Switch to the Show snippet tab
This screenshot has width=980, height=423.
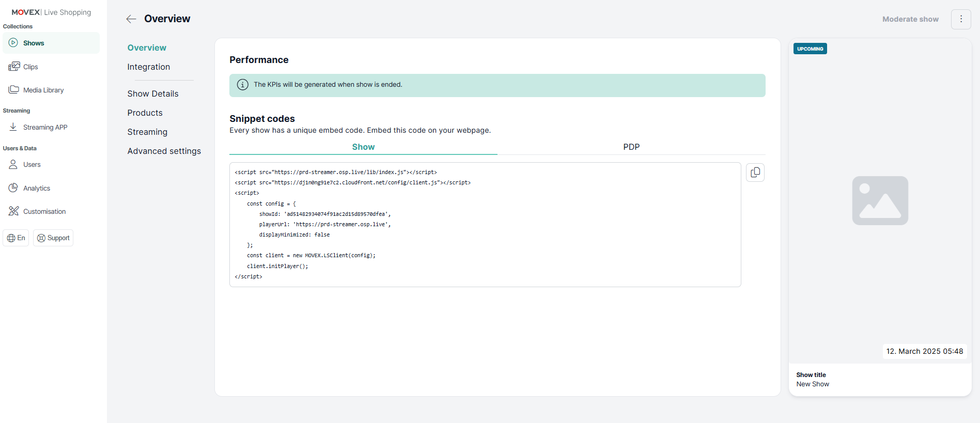click(x=363, y=147)
